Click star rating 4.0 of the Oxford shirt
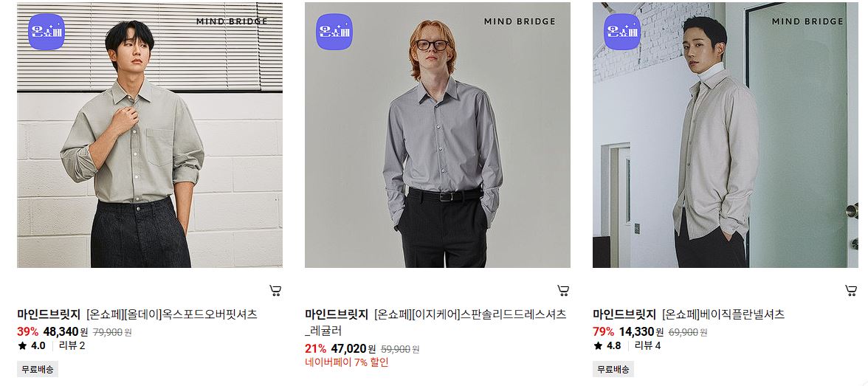 [x=32, y=345]
